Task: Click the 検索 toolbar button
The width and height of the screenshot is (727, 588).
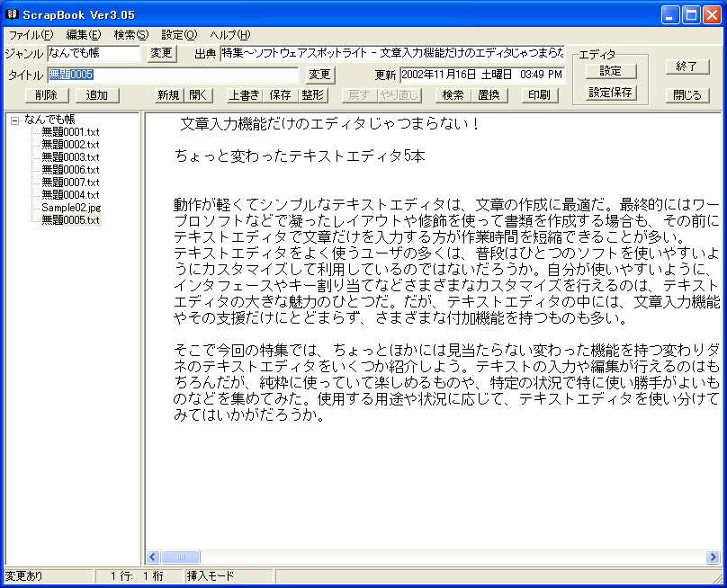Action: [x=453, y=95]
